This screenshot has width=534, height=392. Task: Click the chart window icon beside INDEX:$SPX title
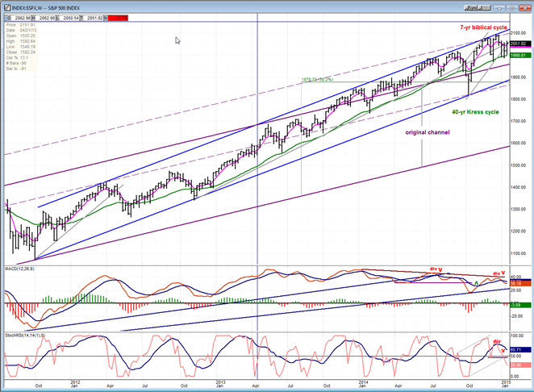7,7
